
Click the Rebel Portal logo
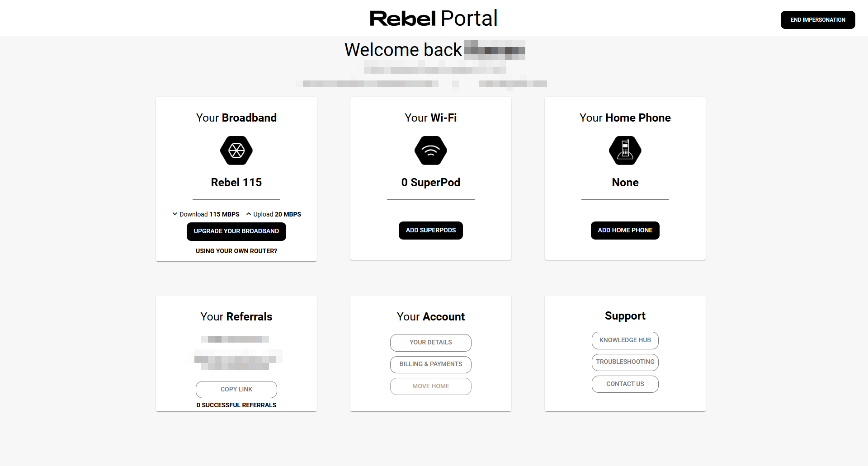[434, 19]
